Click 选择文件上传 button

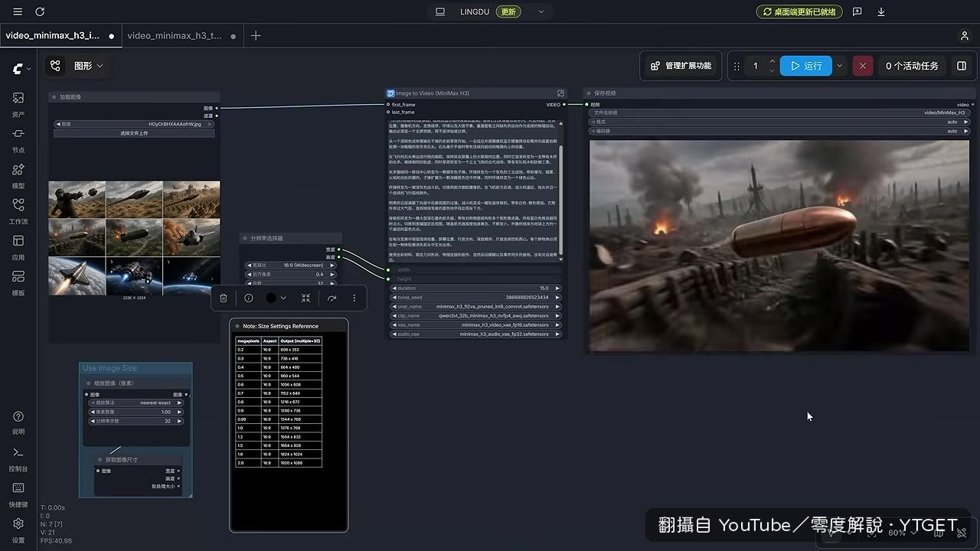coord(134,133)
